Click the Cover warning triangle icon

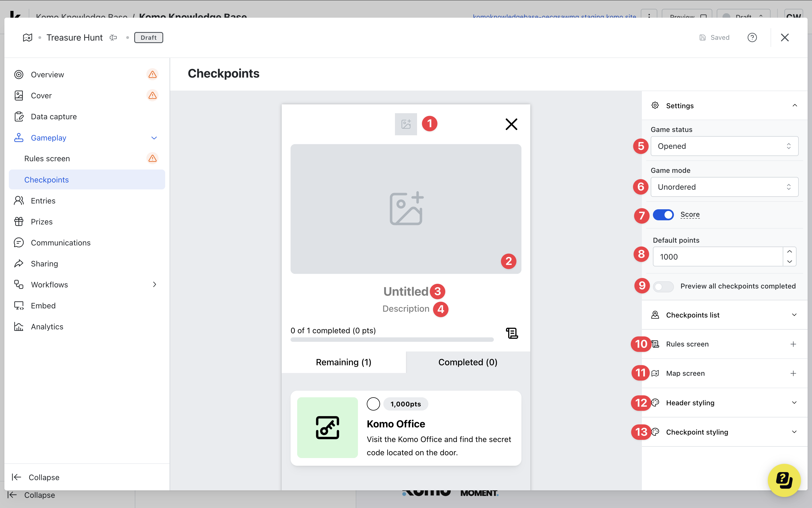(x=152, y=96)
